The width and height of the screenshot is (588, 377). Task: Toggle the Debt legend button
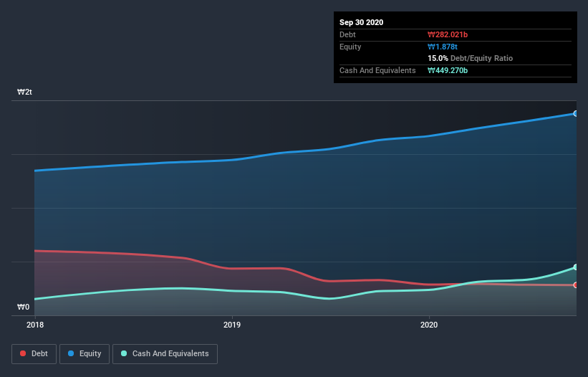(x=34, y=354)
